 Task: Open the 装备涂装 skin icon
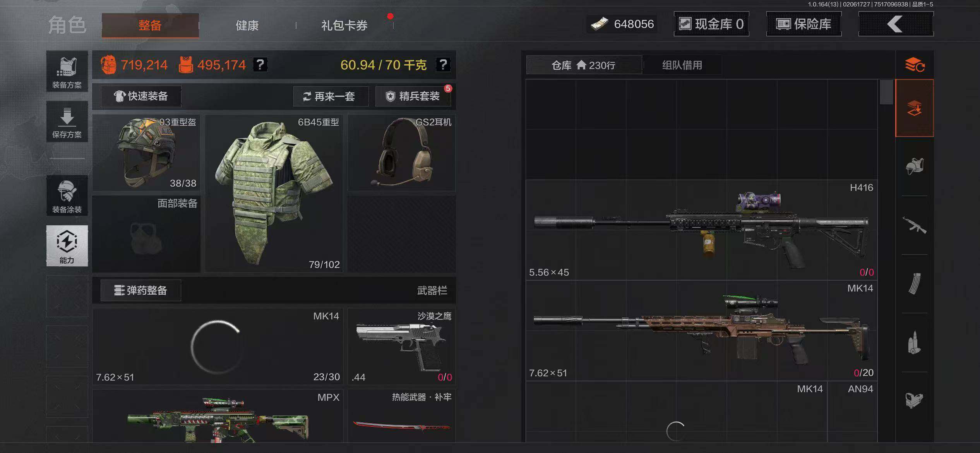67,196
